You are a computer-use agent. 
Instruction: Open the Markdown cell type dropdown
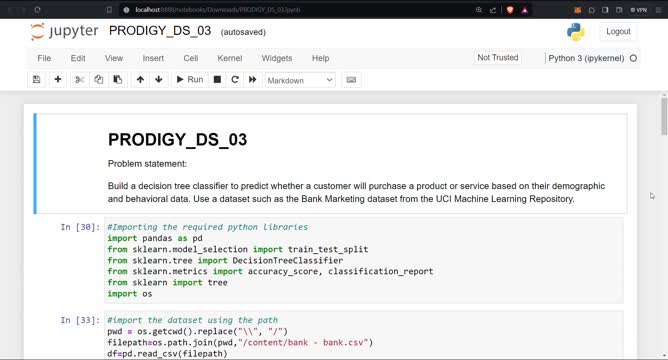(x=300, y=80)
